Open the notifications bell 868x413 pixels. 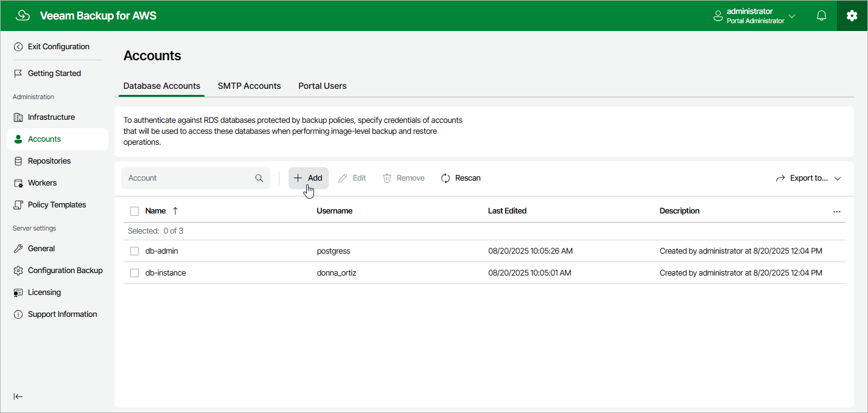822,16
